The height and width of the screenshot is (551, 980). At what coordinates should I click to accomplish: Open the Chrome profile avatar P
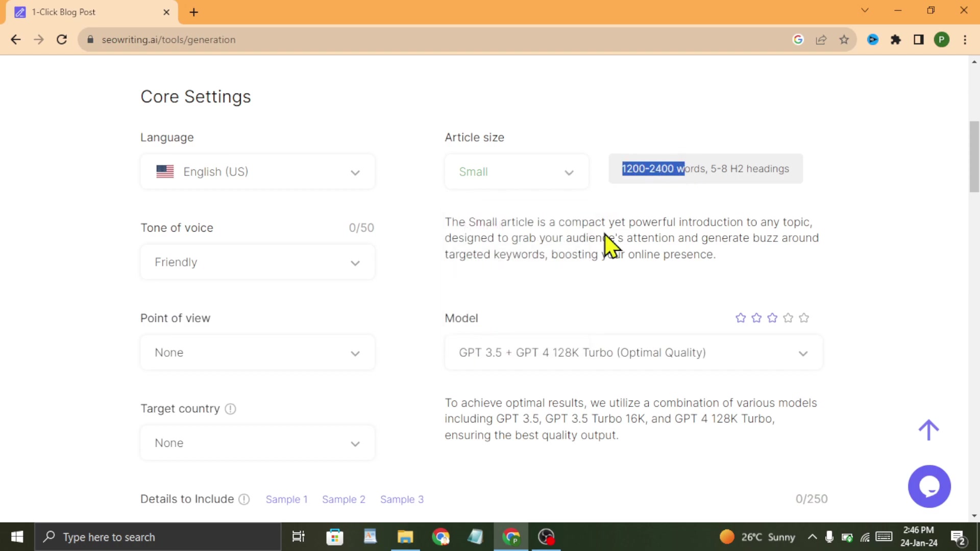coord(942,40)
